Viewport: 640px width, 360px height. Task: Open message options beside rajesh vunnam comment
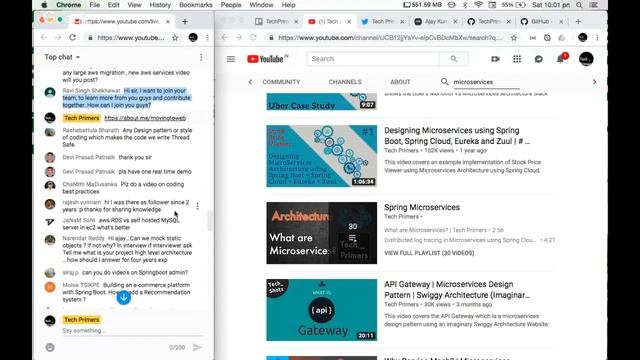pyautogui.click(x=198, y=206)
